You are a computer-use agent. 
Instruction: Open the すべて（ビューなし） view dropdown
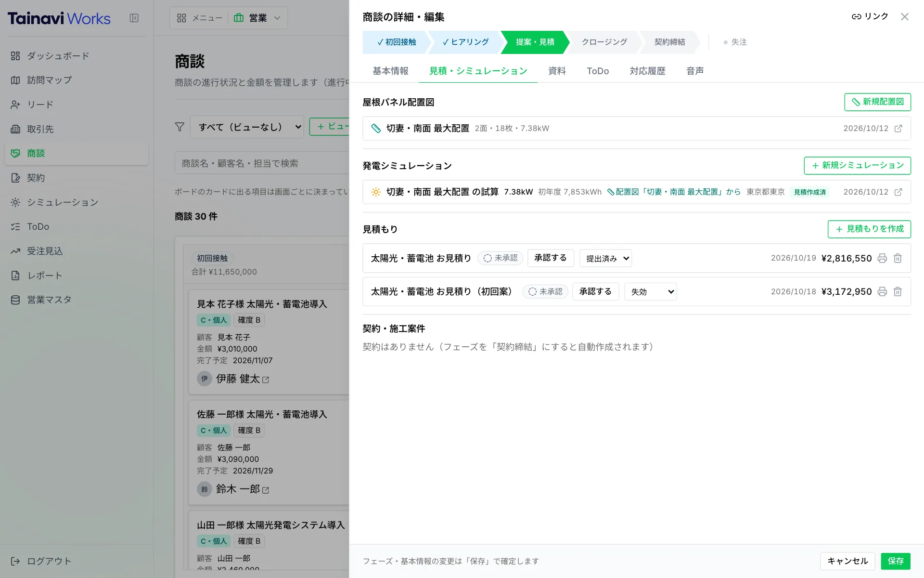point(247,127)
